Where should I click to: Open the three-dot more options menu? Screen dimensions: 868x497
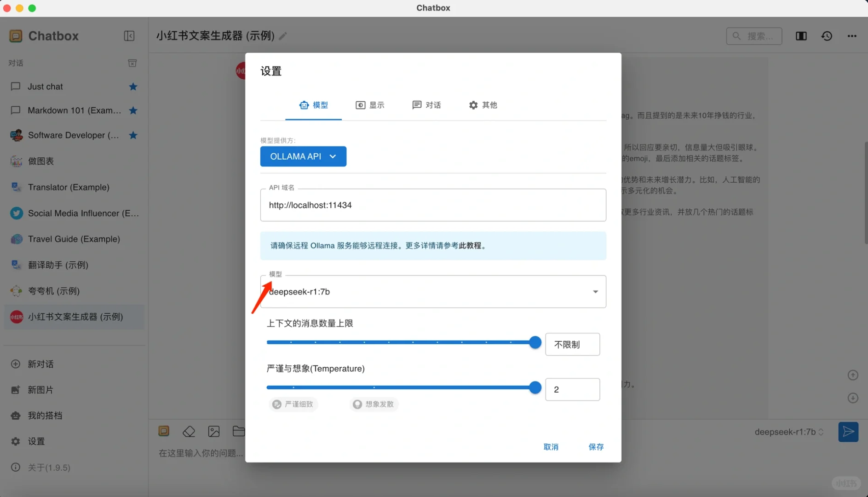[x=852, y=36]
